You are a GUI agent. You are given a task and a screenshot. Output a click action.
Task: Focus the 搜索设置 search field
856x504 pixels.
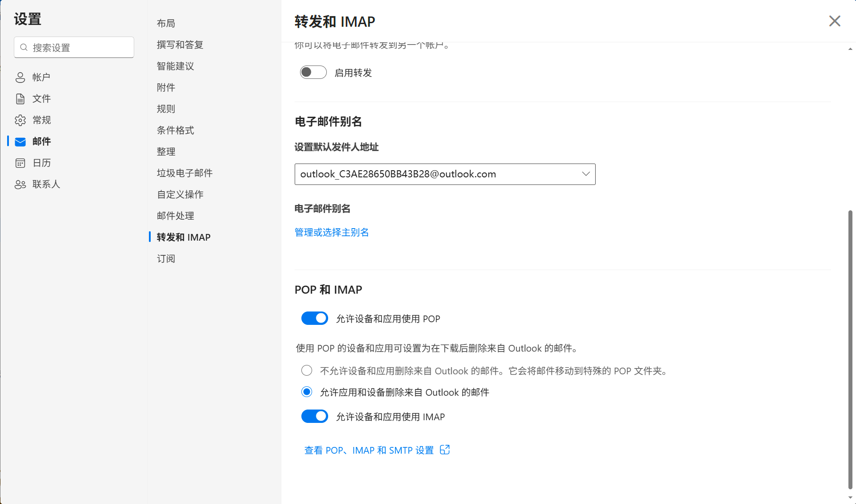pyautogui.click(x=80, y=47)
